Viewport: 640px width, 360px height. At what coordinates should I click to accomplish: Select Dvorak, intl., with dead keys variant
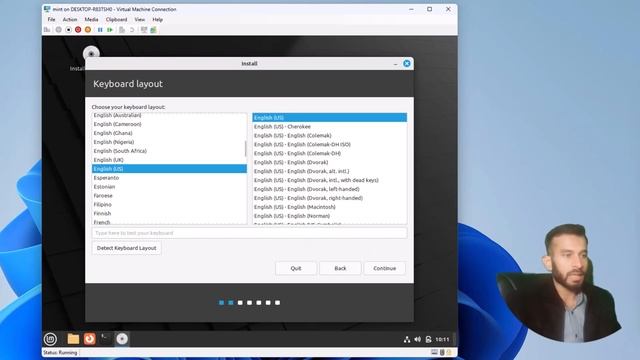click(x=329, y=180)
